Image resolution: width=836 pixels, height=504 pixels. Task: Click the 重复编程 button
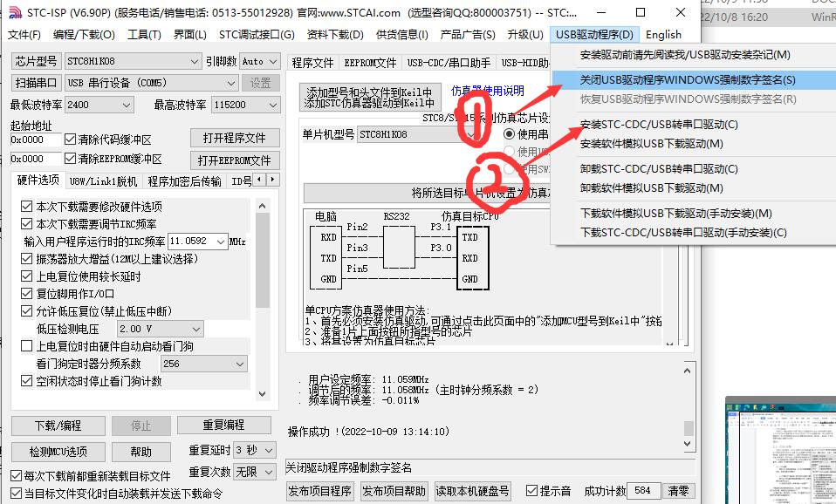[224, 426]
